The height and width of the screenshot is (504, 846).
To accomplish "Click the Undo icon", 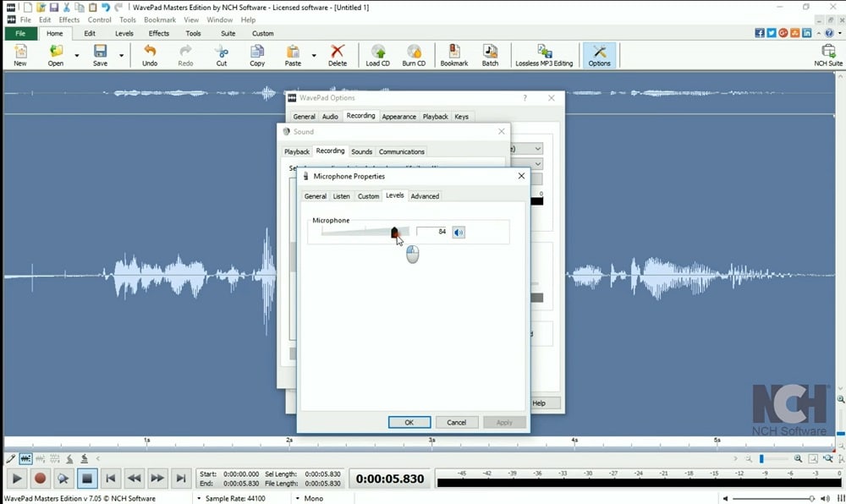I will tap(150, 55).
